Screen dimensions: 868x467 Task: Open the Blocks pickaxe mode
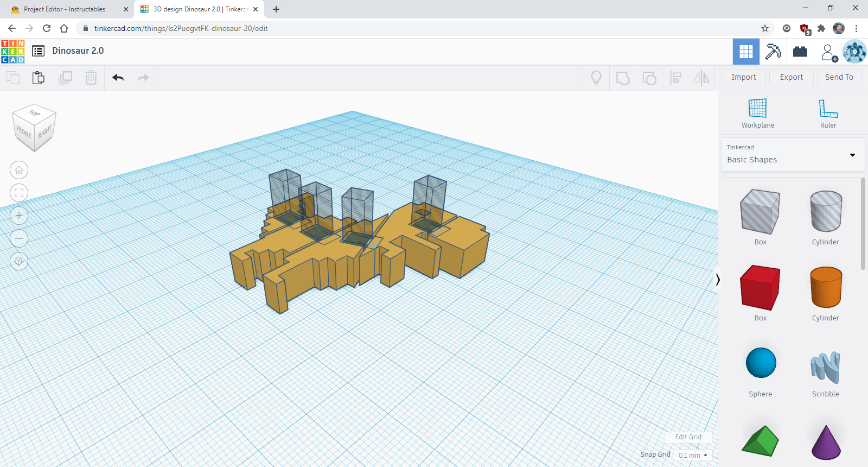(x=773, y=52)
